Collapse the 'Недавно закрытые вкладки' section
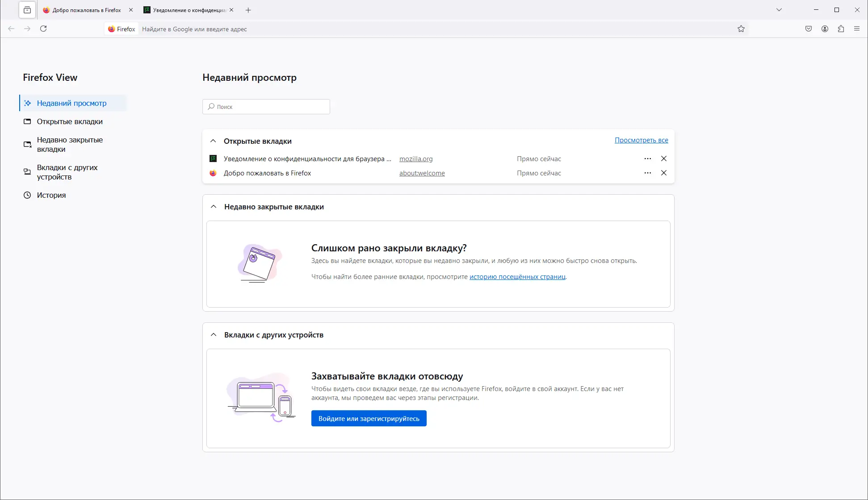The width and height of the screenshot is (868, 500). 214,207
